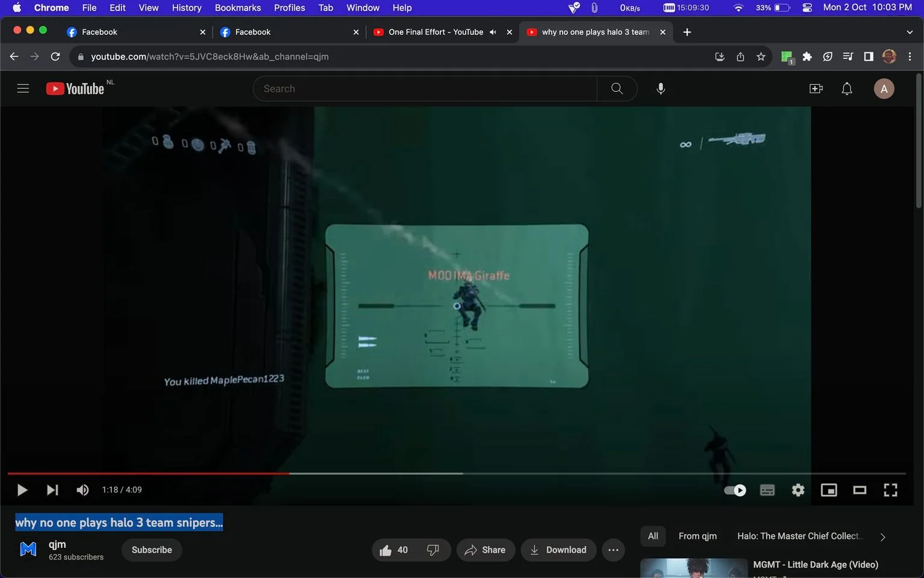Open the Apple menu

pos(17,8)
